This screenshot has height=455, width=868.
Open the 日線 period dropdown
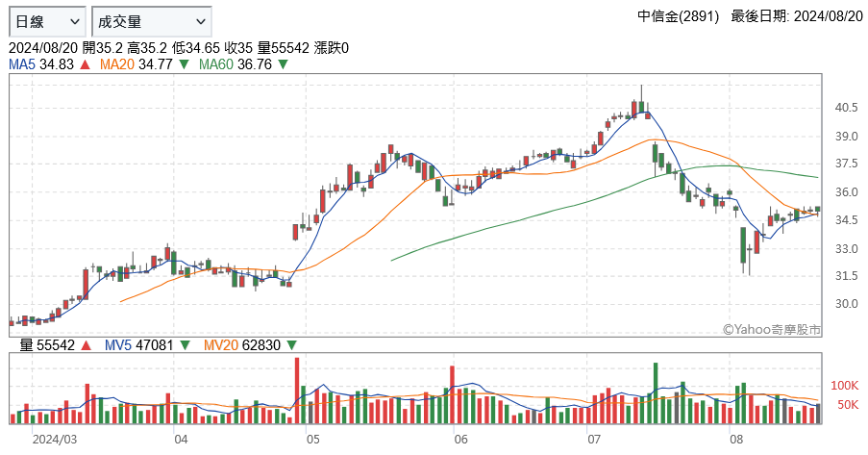click(x=48, y=21)
